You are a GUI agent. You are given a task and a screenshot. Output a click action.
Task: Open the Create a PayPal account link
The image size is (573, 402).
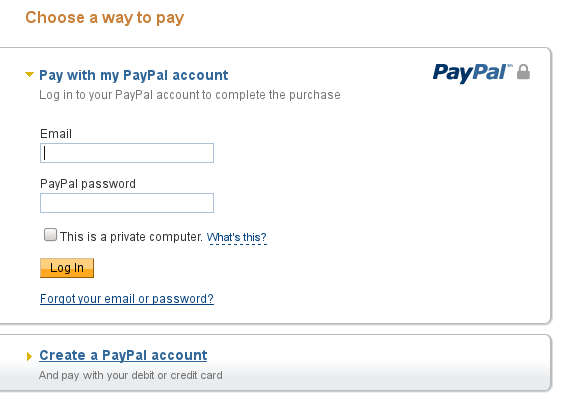pos(123,355)
